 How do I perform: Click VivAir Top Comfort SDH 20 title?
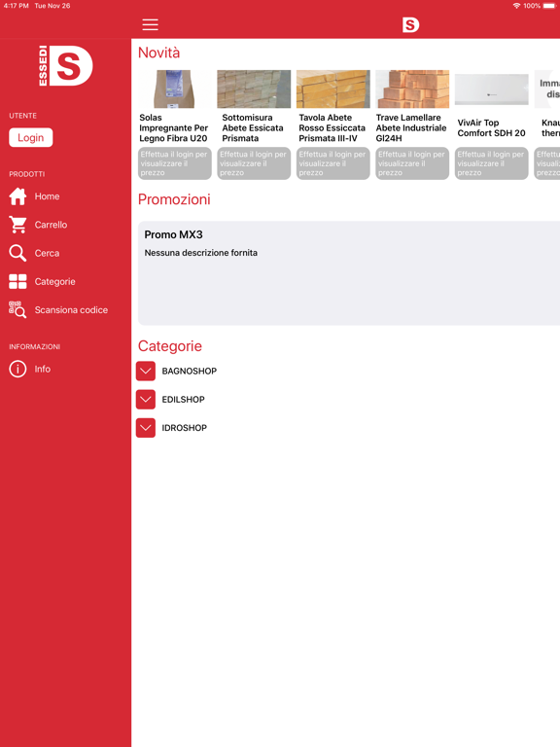(x=491, y=127)
